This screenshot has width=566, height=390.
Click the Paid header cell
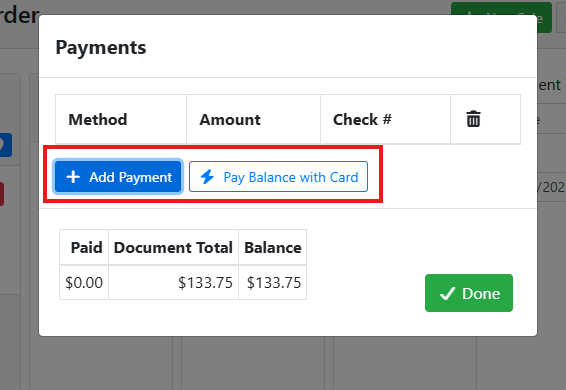click(84, 247)
